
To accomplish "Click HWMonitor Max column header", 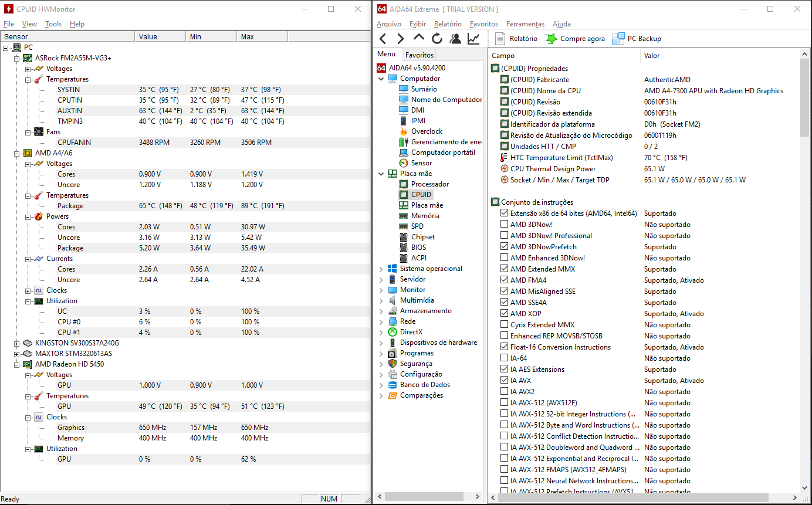I will 262,36.
